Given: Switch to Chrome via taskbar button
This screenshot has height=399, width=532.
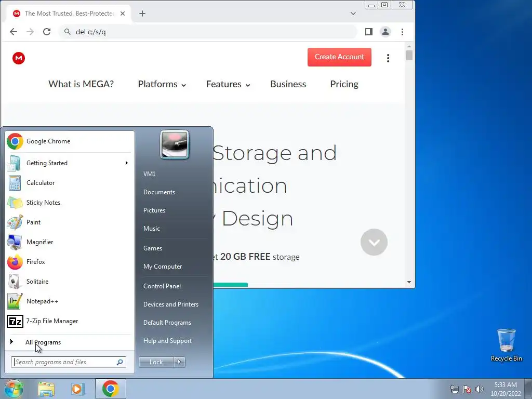Looking at the screenshot, I should 111,389.
